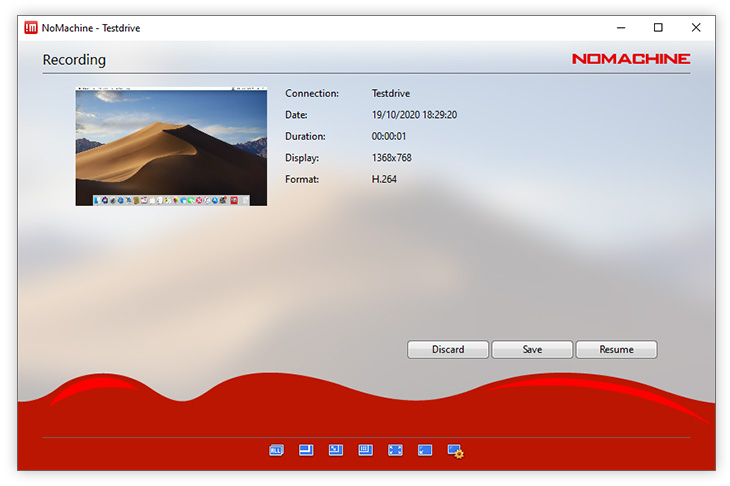
Task: Click the icon left of the gear display icon
Action: pos(425,451)
